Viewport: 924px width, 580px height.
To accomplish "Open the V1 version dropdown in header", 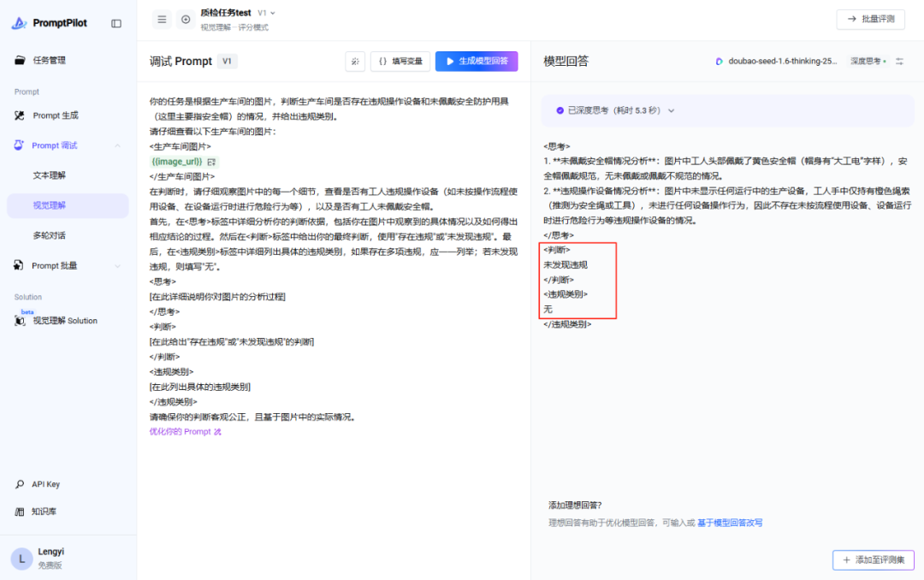I will (x=266, y=13).
